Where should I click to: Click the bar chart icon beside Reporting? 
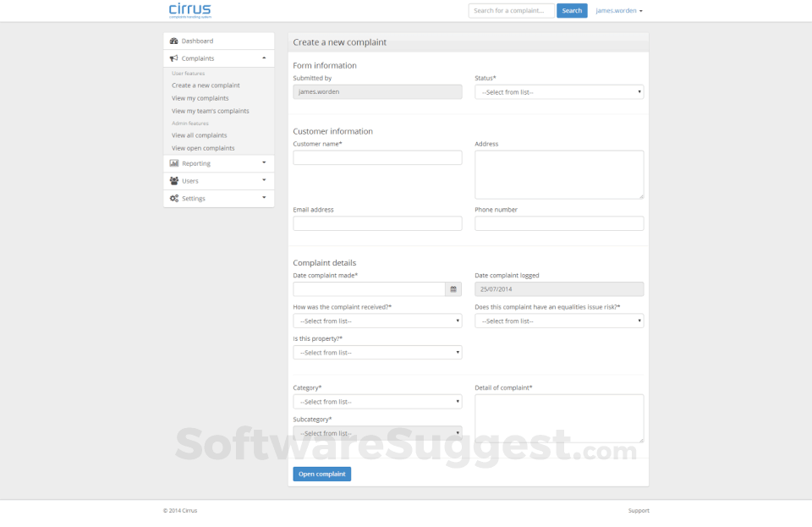[174, 163]
